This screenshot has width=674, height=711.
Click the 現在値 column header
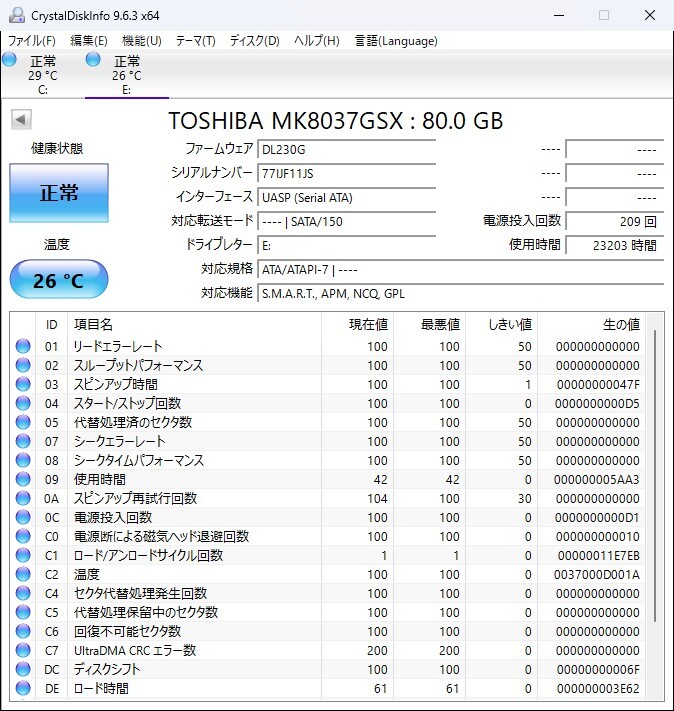357,324
